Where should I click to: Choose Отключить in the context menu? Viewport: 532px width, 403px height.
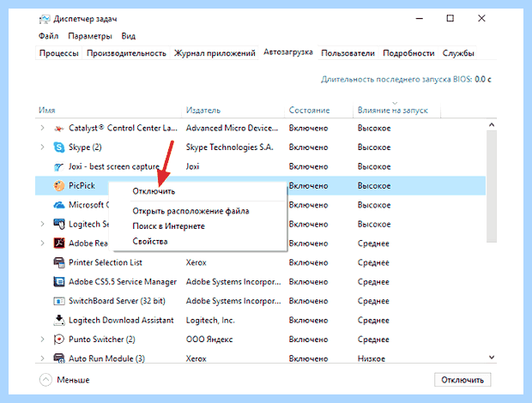click(200, 191)
